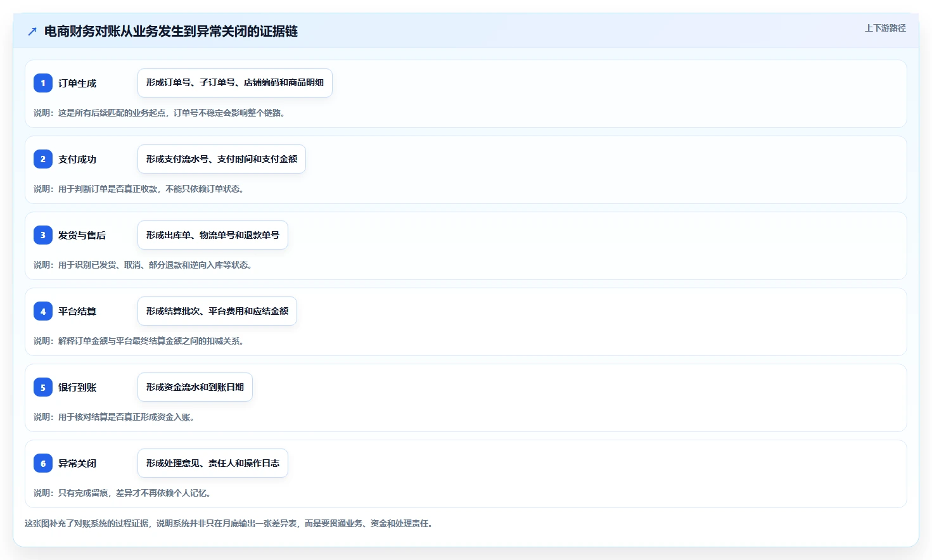Click the note 用于判断订单是否真正收款
Screen dimensions: 932x560
tap(108, 189)
